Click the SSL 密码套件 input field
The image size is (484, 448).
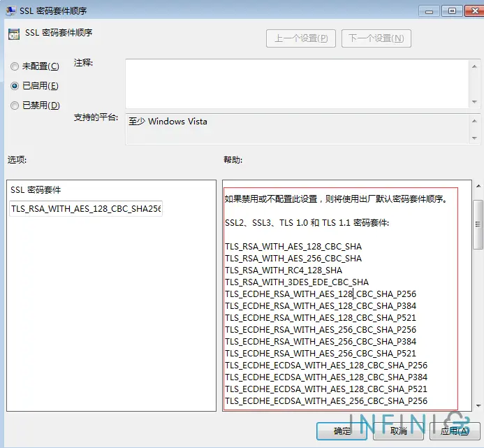pos(86,209)
